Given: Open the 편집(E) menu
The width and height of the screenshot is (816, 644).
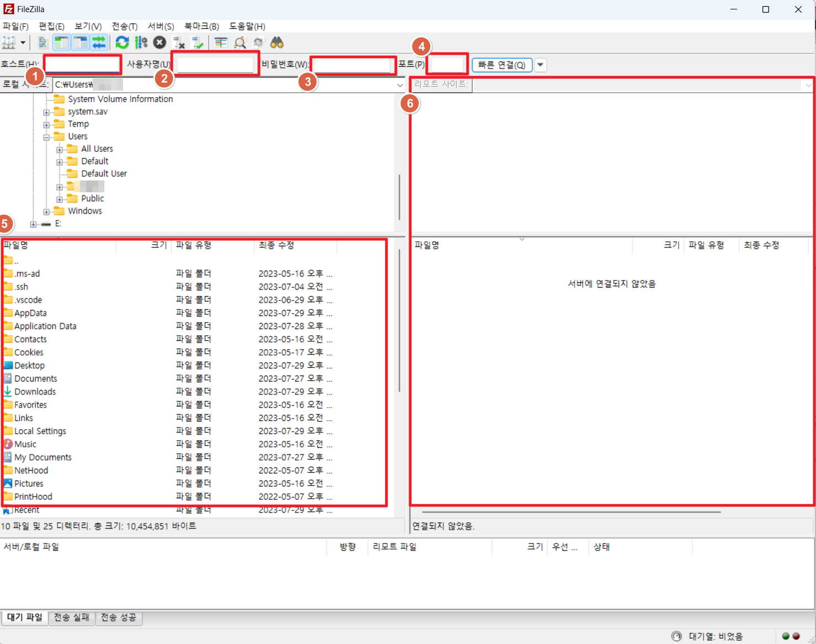Looking at the screenshot, I should (51, 27).
